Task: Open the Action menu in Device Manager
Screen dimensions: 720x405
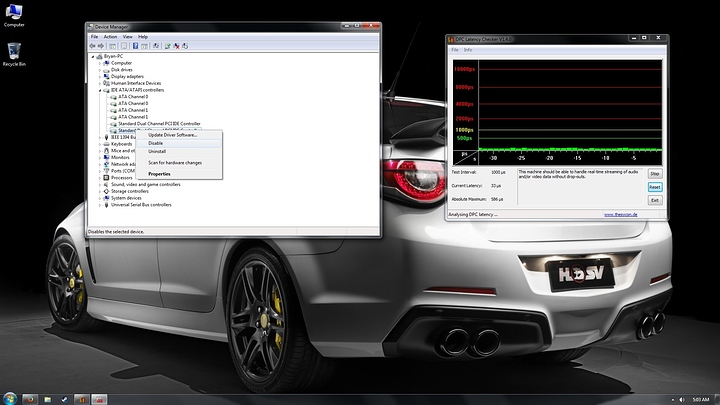Action: [110, 37]
